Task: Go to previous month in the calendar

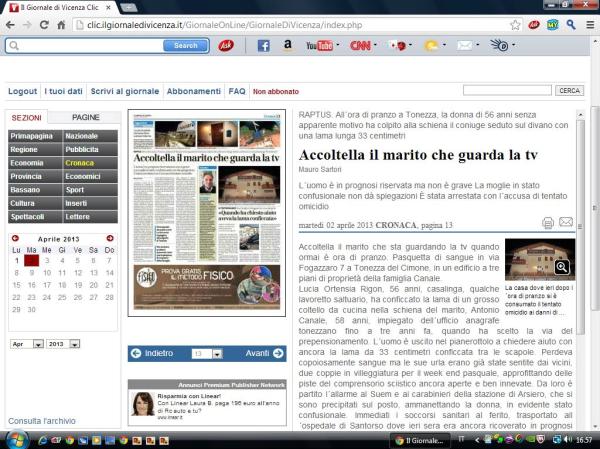Action: coord(14,237)
